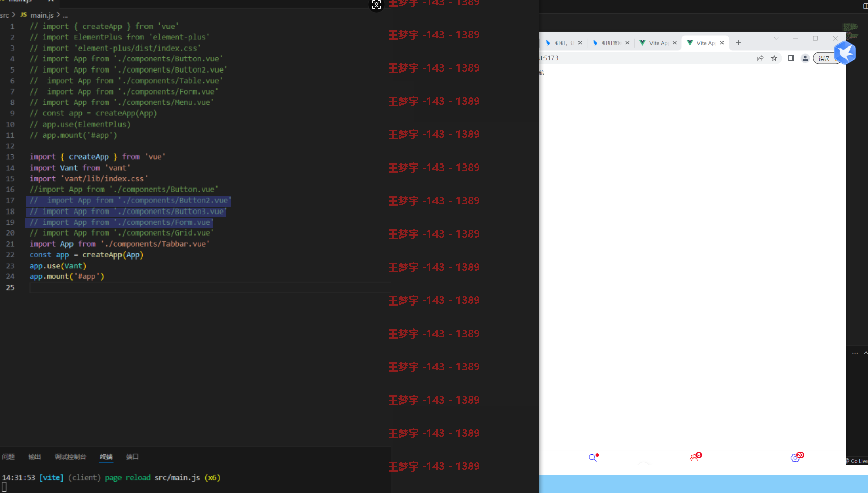The width and height of the screenshot is (868, 493).
Task: Click the app.mount('#app') line 24
Action: coord(67,277)
